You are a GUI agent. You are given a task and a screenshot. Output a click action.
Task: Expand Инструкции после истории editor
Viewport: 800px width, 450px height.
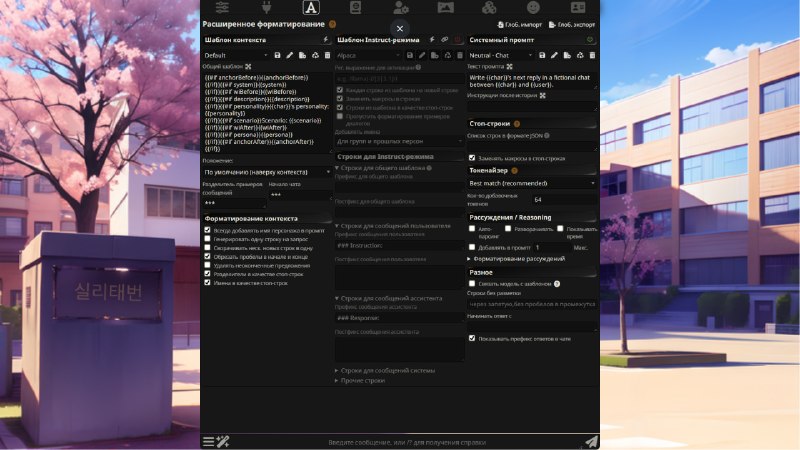click(x=542, y=95)
